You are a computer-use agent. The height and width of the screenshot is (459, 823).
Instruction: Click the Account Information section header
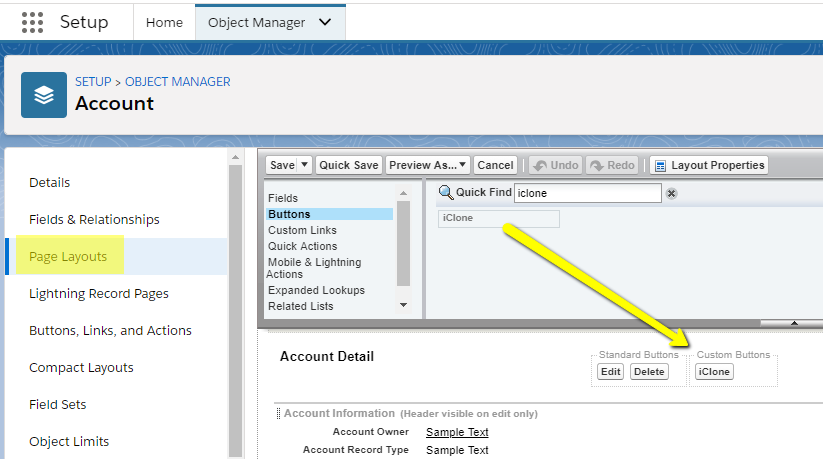click(x=339, y=413)
